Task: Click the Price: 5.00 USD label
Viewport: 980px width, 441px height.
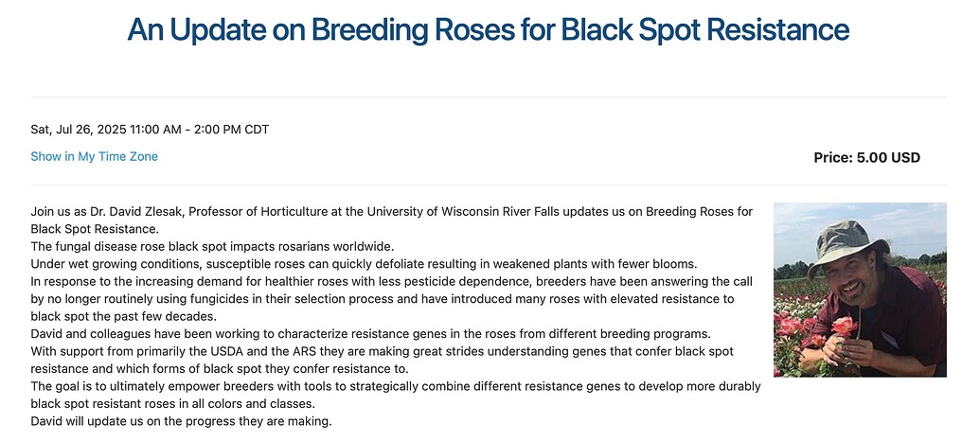Action: [867, 158]
